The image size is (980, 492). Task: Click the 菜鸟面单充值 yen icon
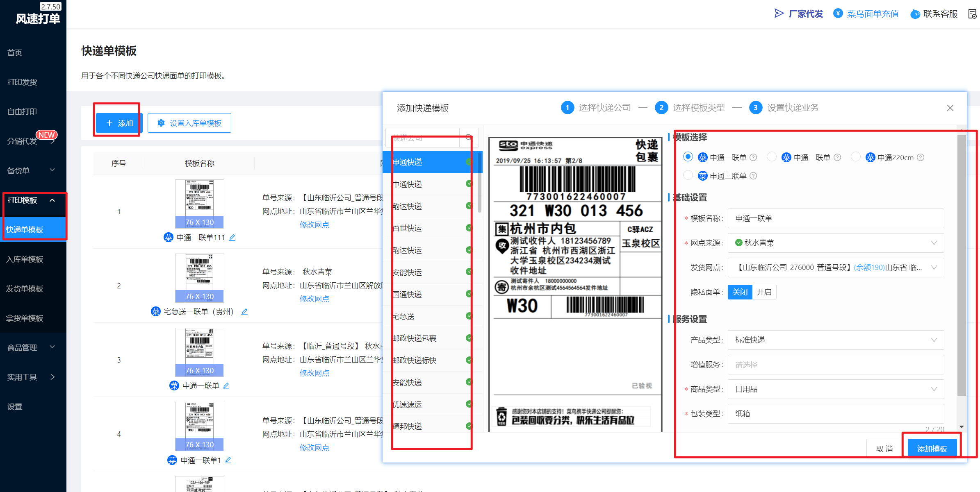[838, 14]
